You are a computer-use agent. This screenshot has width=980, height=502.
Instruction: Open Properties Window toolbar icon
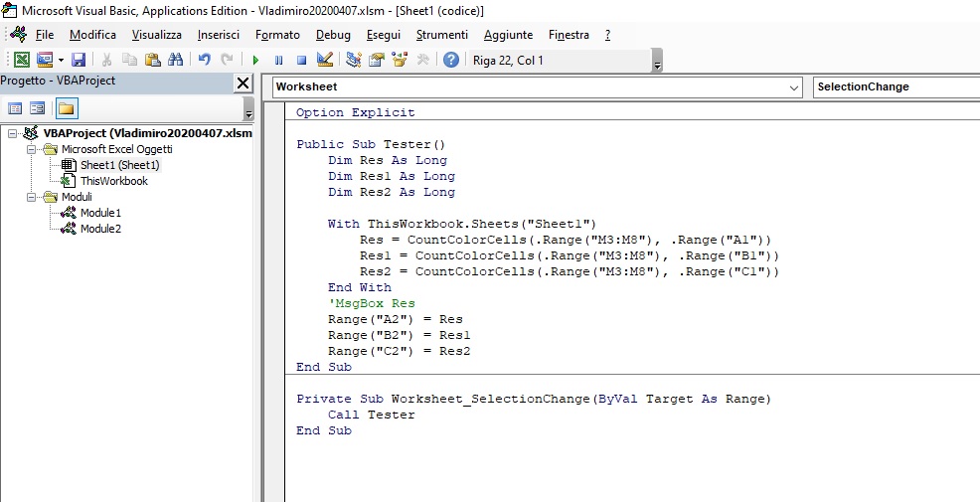[x=377, y=60]
